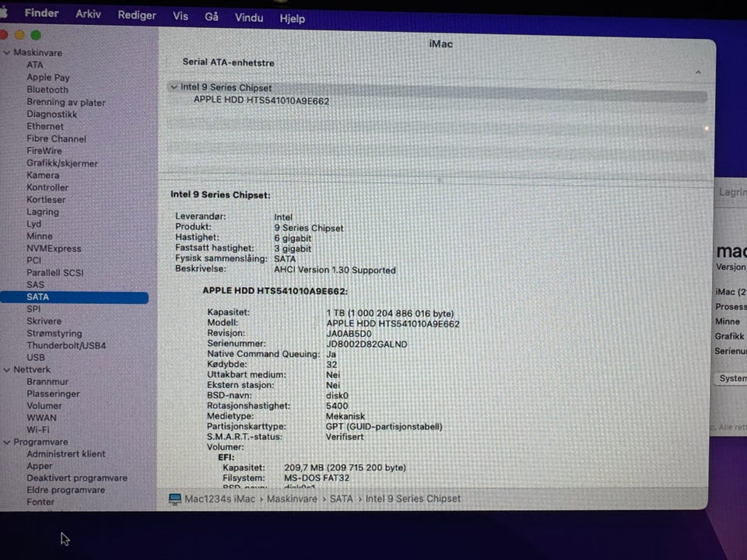This screenshot has width=747, height=560.
Task: Select Brenning av plater
Action: coord(65,102)
